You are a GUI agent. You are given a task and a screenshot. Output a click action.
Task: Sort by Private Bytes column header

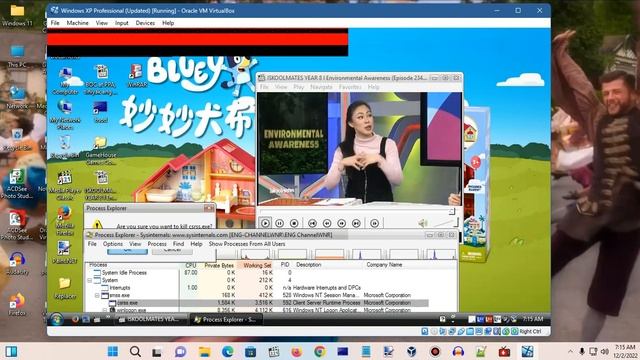219,265
